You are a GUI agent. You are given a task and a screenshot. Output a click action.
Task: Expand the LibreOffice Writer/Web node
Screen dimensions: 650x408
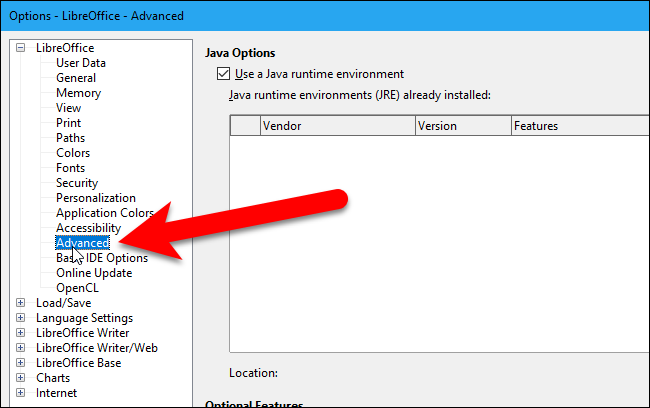[x=20, y=347]
